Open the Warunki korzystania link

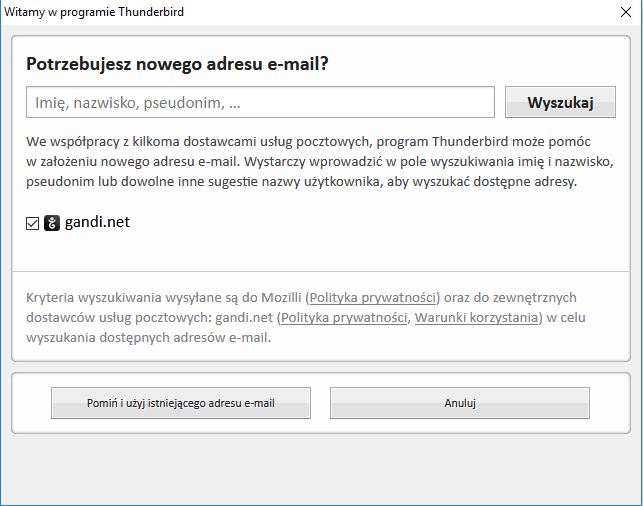(476, 317)
